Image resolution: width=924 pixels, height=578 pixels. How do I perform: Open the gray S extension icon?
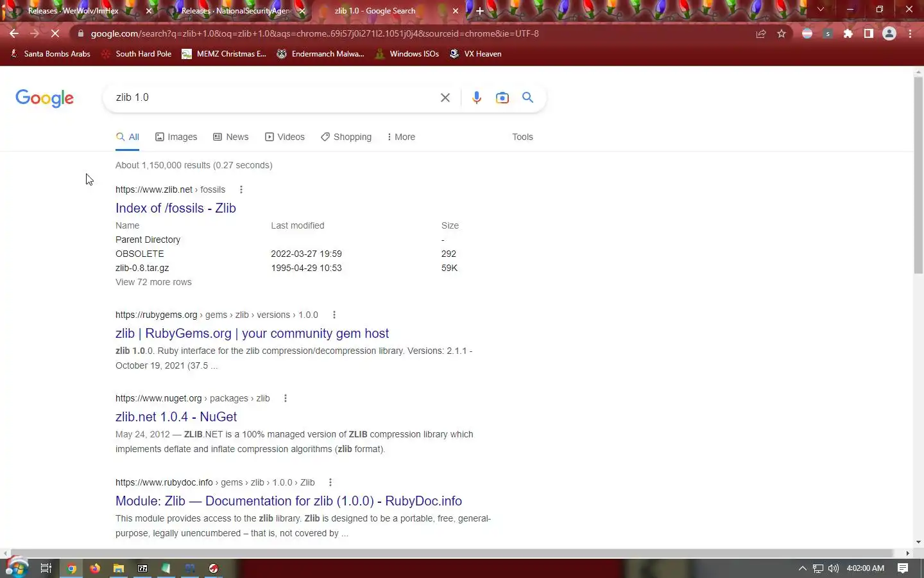click(828, 33)
